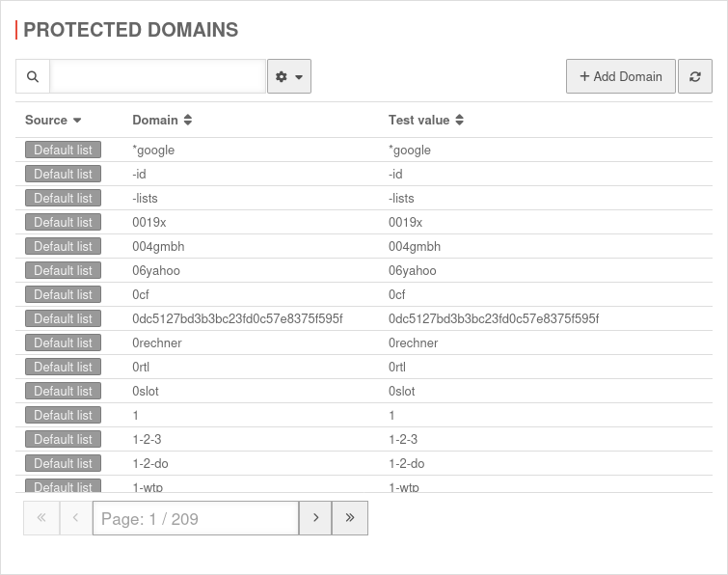728x575 pixels.
Task: Click Default list badge for 0rechner
Action: 63,342
